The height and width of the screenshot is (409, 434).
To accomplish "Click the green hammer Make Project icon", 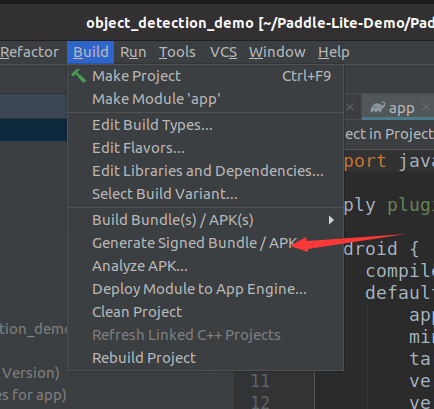I will (79, 76).
